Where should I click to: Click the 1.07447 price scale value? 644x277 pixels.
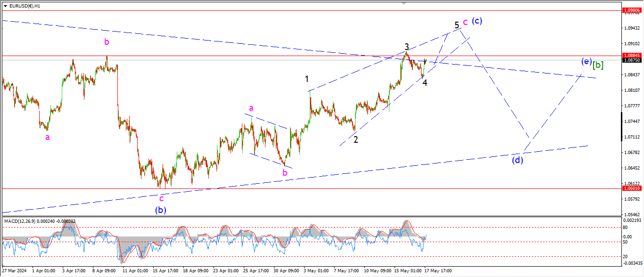click(631, 122)
